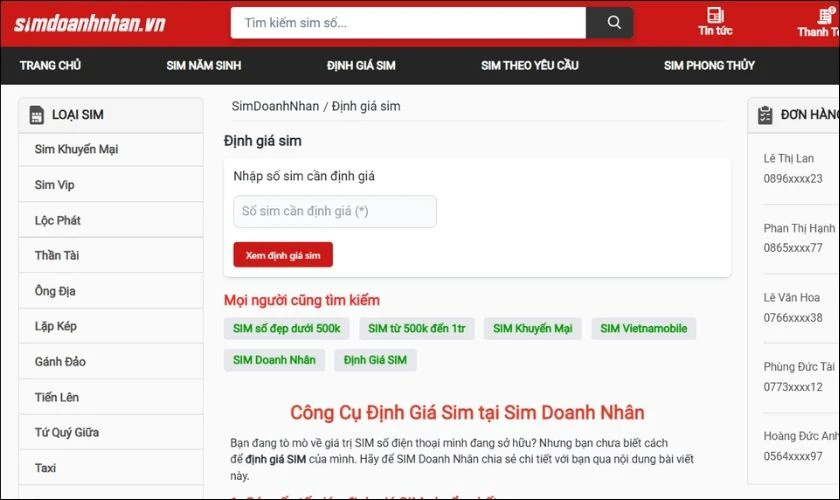
Task: Click SimDoanhNhan breadcrumb link
Action: click(275, 106)
